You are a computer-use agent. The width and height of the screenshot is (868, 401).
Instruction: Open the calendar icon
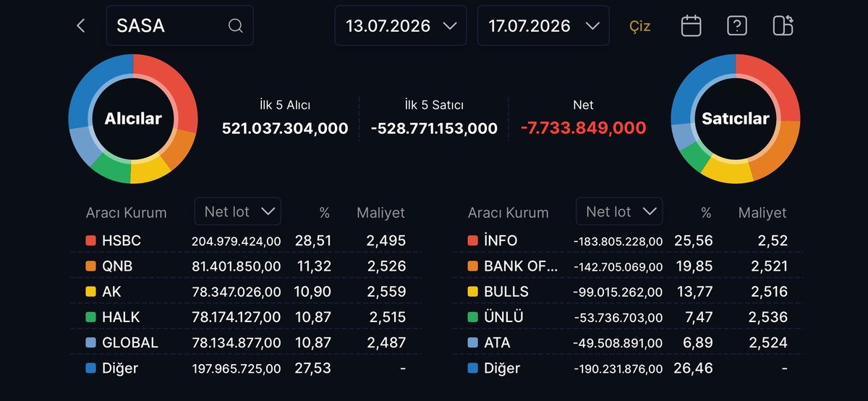pos(692,26)
